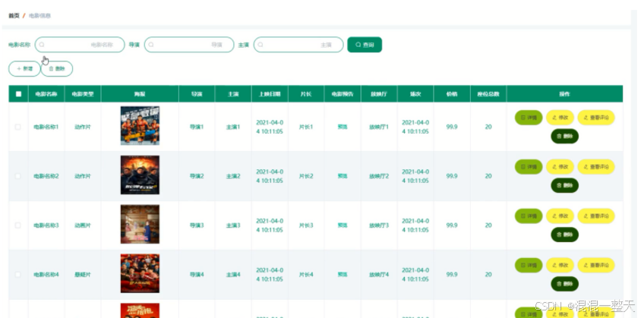
Task: Click 修改 button for 电影名称1 row
Action: point(560,118)
